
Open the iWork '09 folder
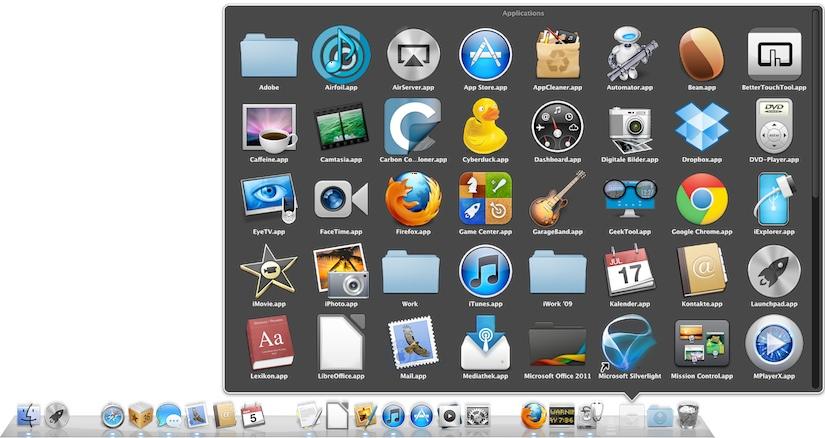(x=557, y=272)
